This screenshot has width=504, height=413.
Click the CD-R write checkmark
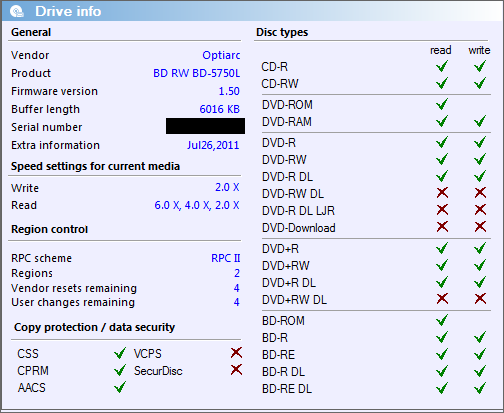click(480, 66)
